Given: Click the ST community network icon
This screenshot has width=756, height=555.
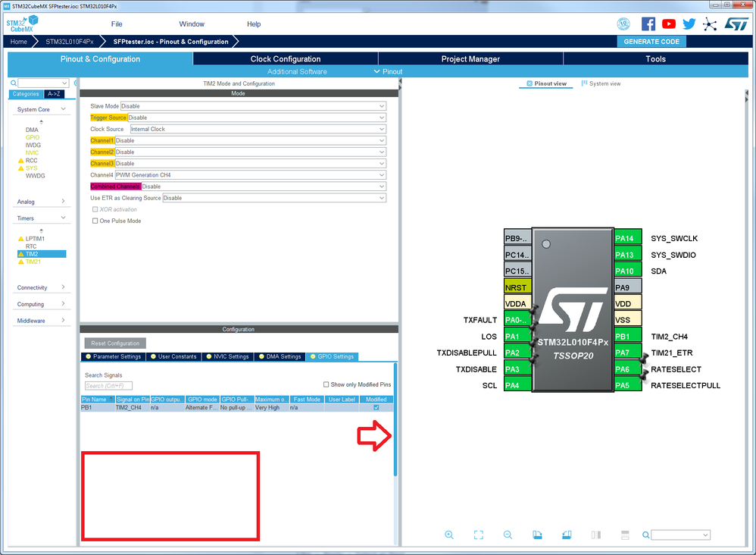Looking at the screenshot, I should 710,24.
